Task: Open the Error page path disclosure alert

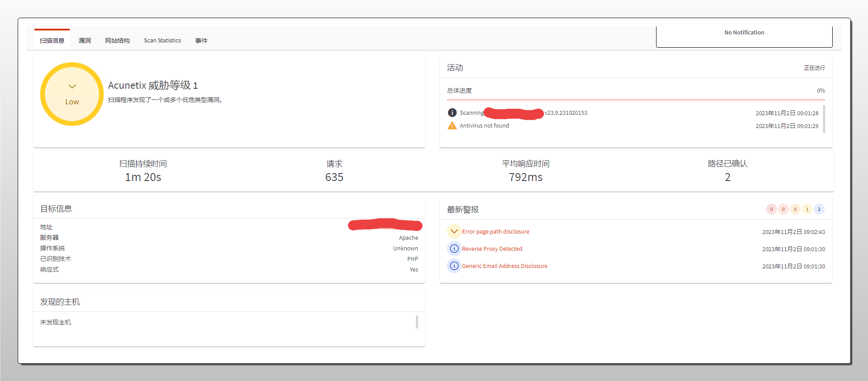Action: 495,231
